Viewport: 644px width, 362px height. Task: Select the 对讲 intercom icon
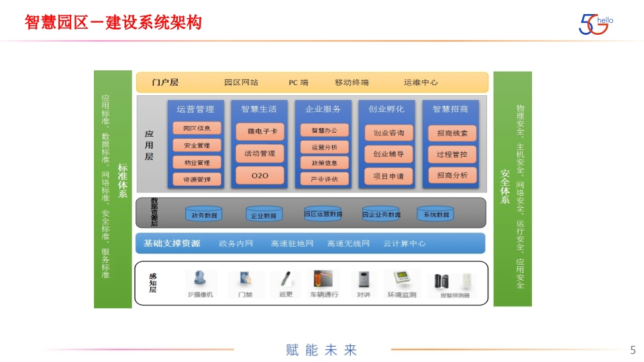coord(364,280)
